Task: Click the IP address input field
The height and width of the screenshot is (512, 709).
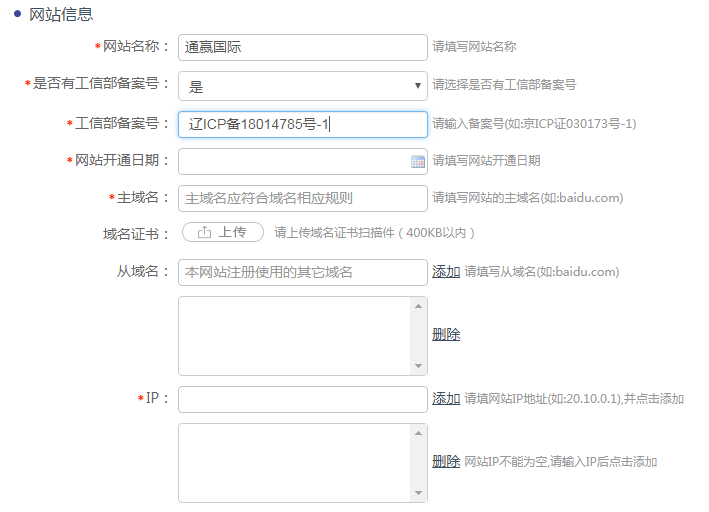Action: click(302, 399)
